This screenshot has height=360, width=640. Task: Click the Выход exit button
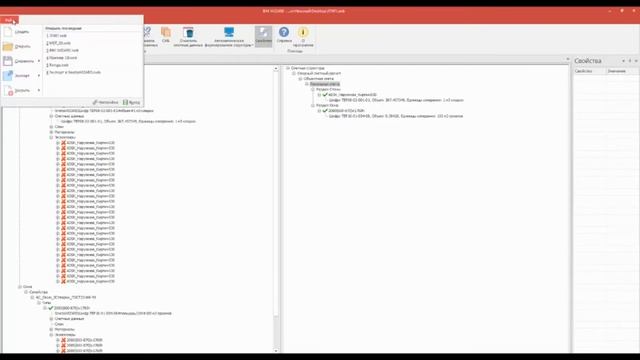131,102
